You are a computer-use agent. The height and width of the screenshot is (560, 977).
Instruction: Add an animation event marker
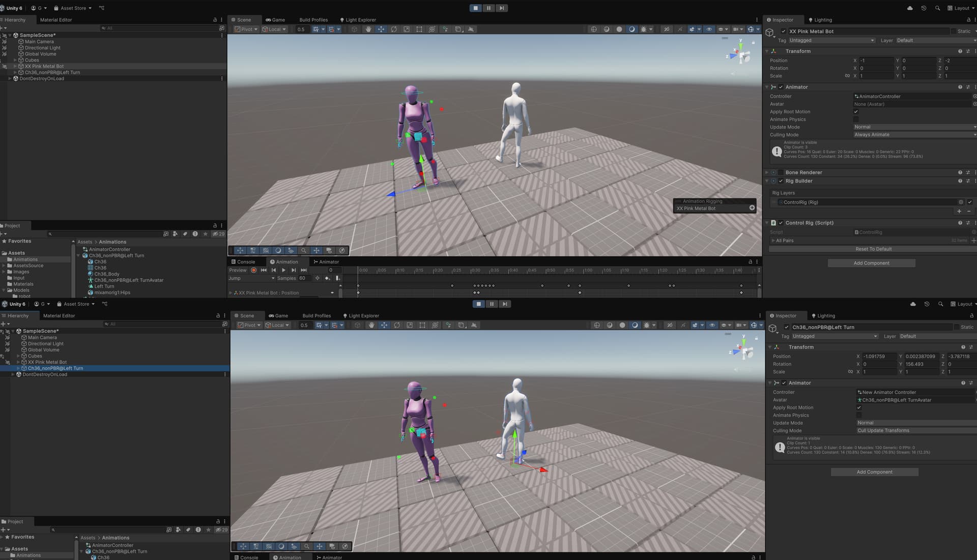[337, 278]
